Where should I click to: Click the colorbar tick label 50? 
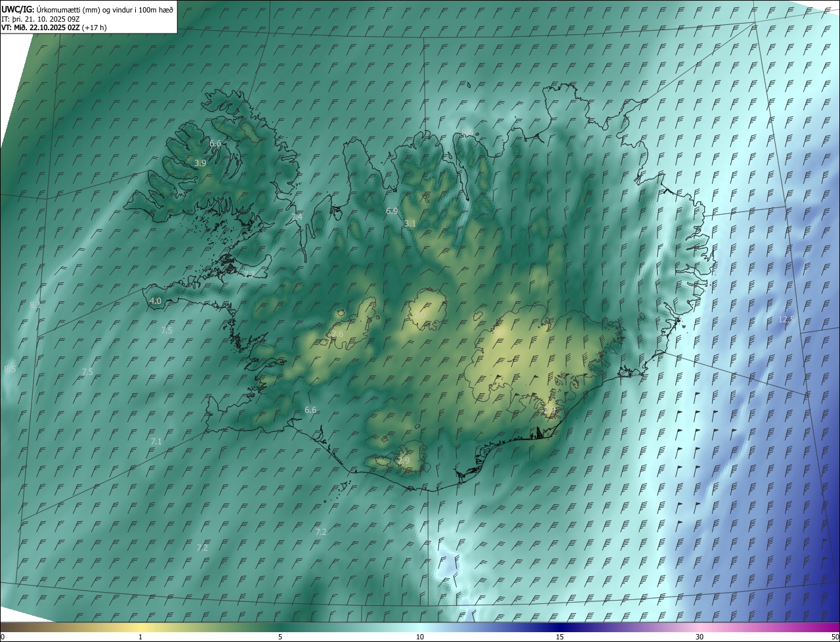[835, 637]
